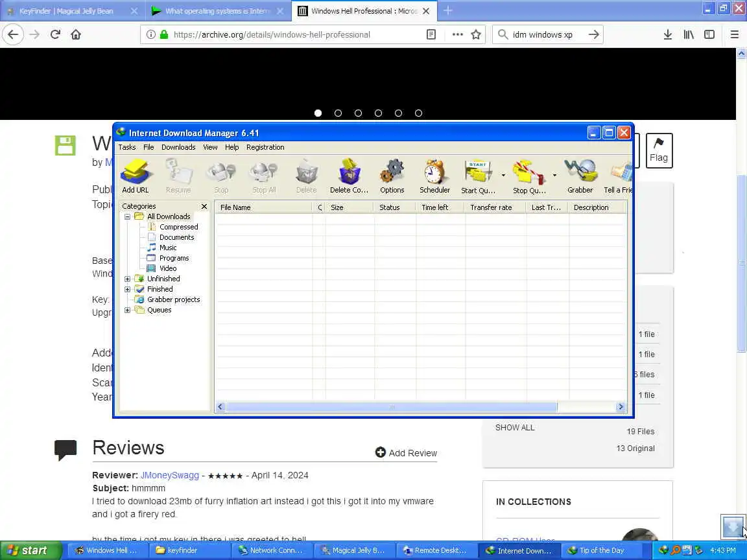This screenshot has height=560, width=747.
Task: Go to the browser home page
Action: click(76, 34)
